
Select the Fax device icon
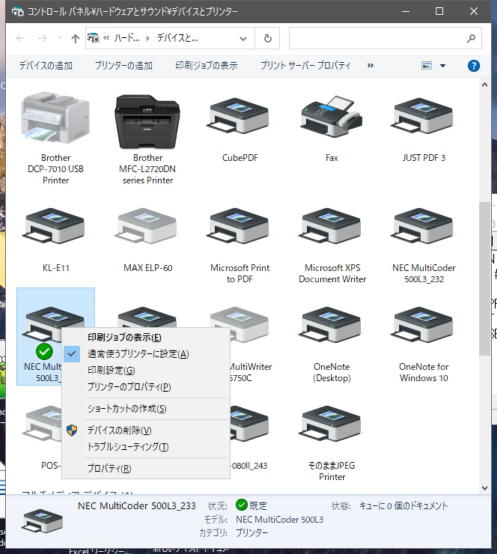331,117
